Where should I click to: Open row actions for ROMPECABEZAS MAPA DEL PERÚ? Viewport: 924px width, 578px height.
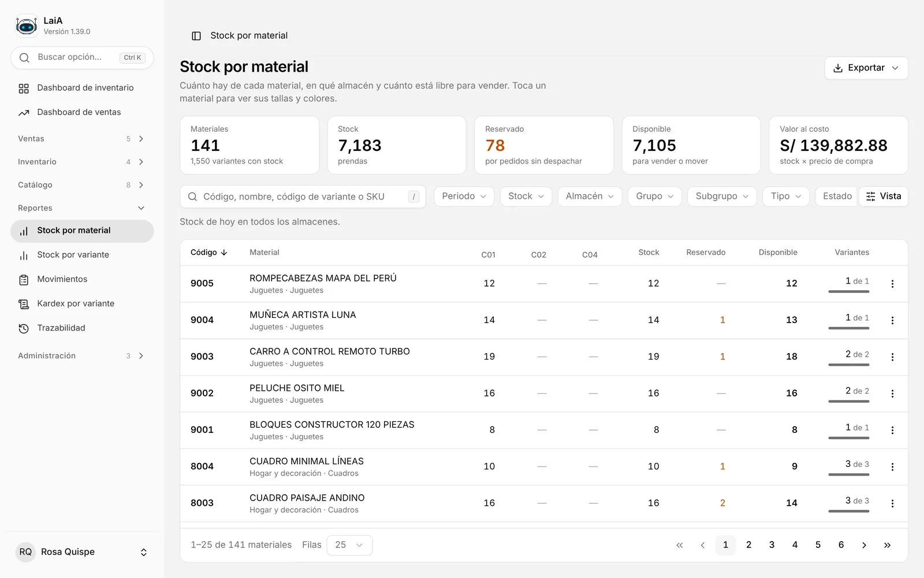click(x=892, y=284)
